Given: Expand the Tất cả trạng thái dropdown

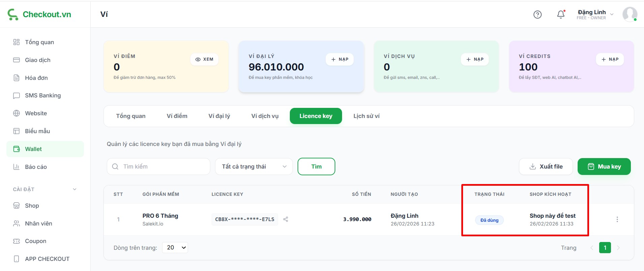Looking at the screenshot, I should tap(254, 167).
